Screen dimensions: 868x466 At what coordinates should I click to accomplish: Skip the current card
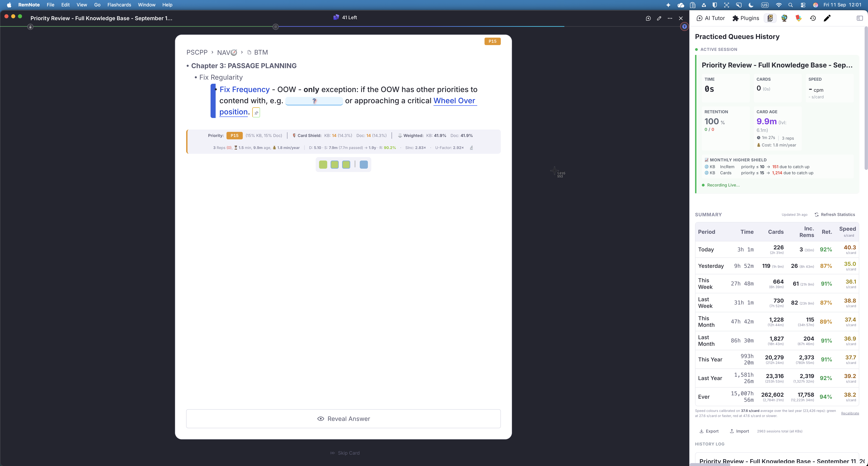pos(345,453)
